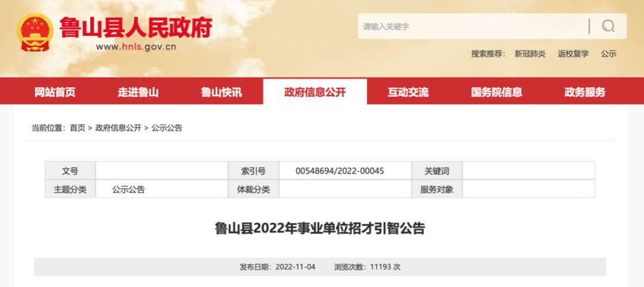This screenshot has width=644, height=287.
Task: Click the 主题分类 table label
Action: click(x=70, y=190)
